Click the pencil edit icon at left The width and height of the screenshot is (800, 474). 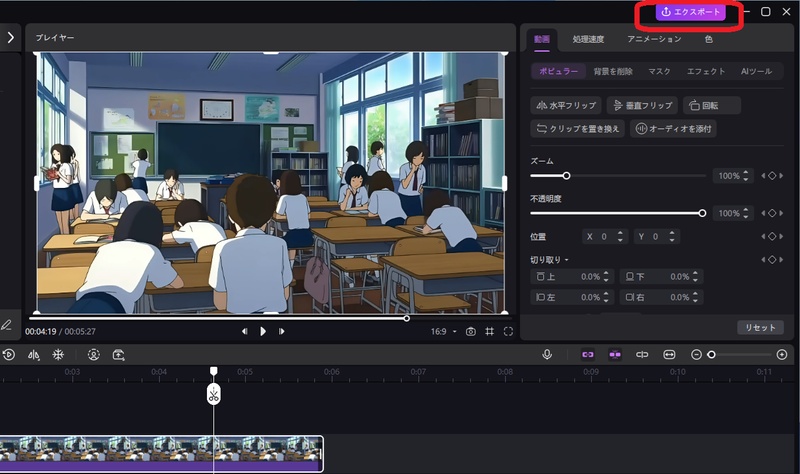(7, 325)
